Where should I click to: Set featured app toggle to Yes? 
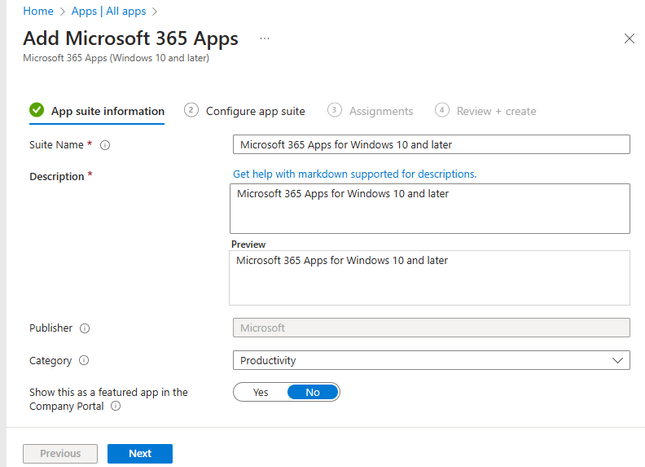(261, 392)
